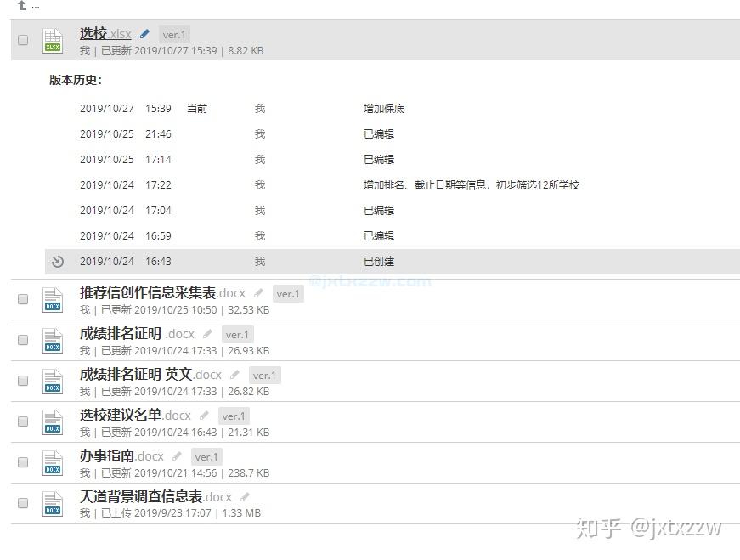Select the version row 2019/10/24 17:22
Viewport: 740px width, 560px height.
tap(393, 185)
